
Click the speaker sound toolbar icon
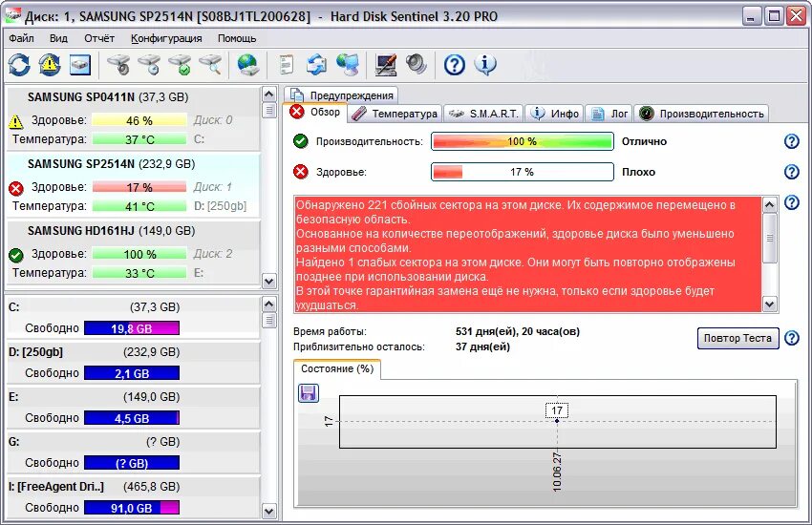coord(416,65)
